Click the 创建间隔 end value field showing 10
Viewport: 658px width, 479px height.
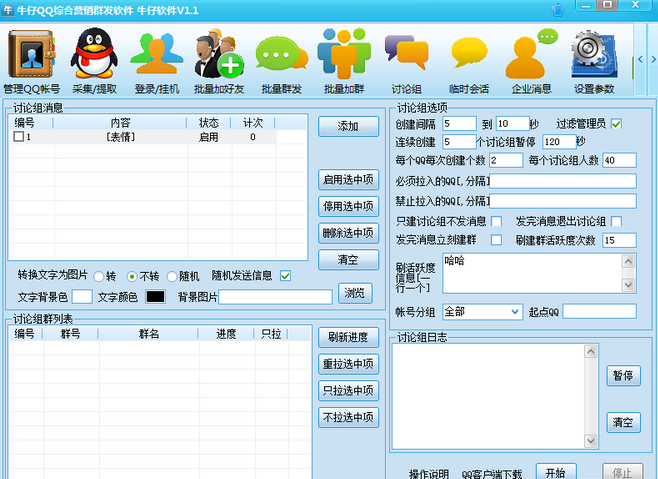coord(512,124)
